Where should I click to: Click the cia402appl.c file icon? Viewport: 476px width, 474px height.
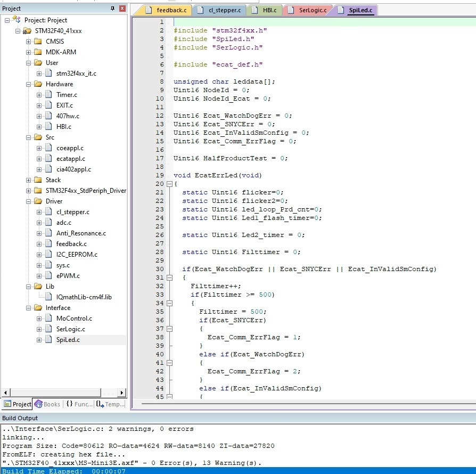click(x=48, y=169)
